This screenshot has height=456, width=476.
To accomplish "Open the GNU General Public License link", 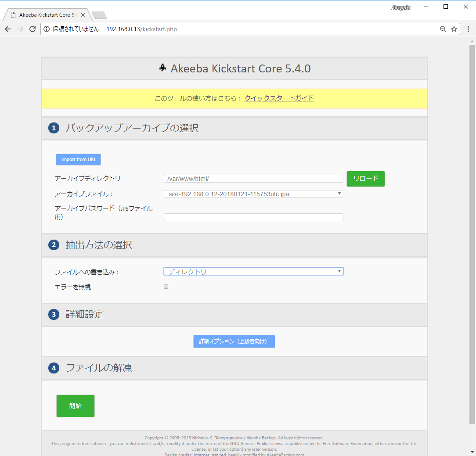I will pos(256,444).
